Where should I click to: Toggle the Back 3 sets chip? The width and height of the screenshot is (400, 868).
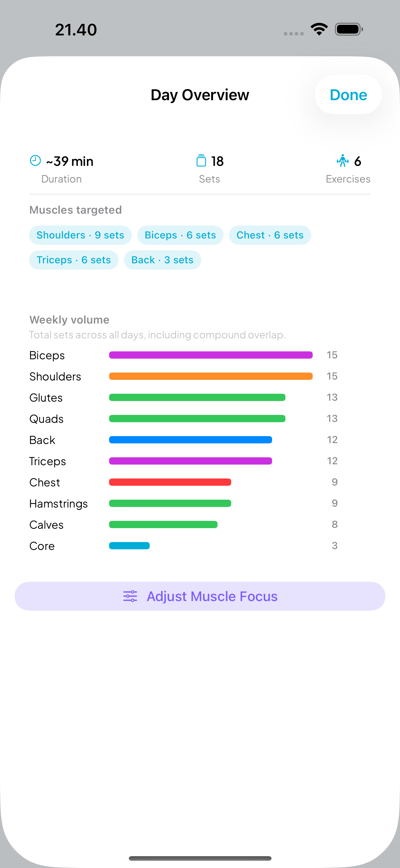click(162, 260)
